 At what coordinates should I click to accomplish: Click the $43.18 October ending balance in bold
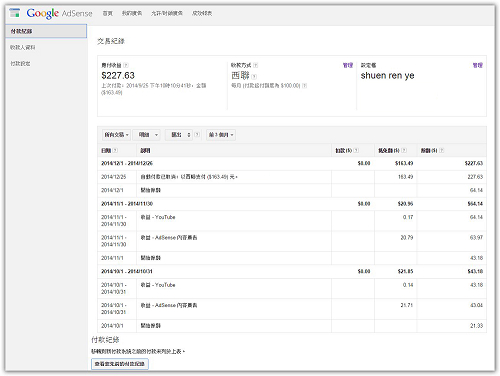(475, 271)
